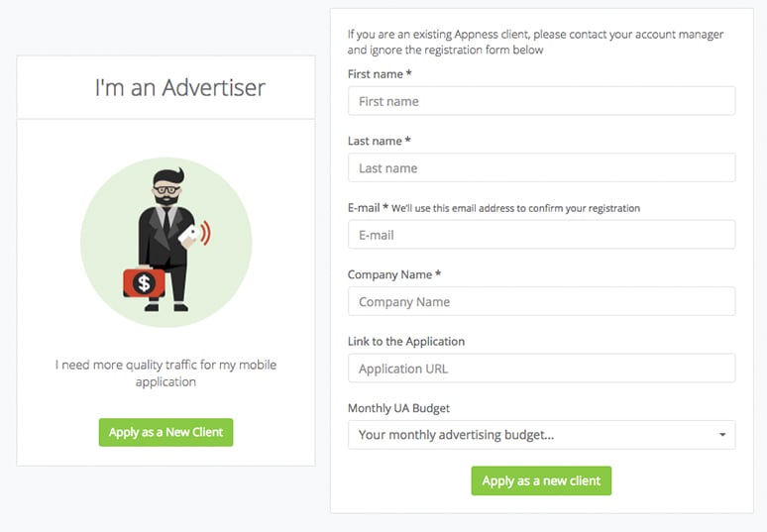The image size is (767, 532).
Task: Click the "I need more quality traffic" description
Action: (165, 372)
